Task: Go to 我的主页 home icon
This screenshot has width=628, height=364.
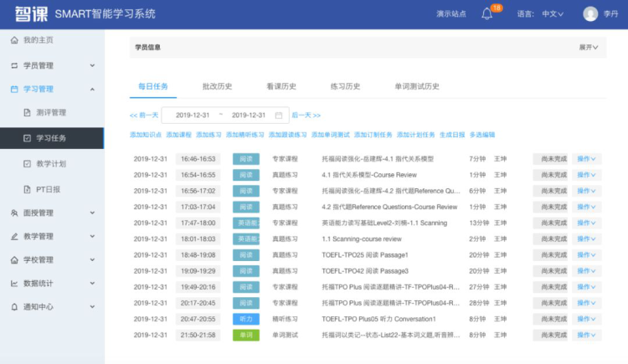Action: 14,40
